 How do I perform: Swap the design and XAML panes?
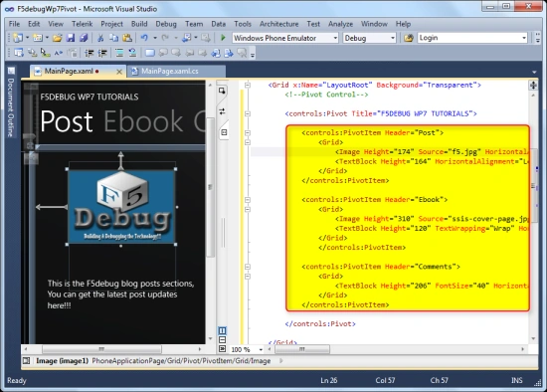coord(222,111)
